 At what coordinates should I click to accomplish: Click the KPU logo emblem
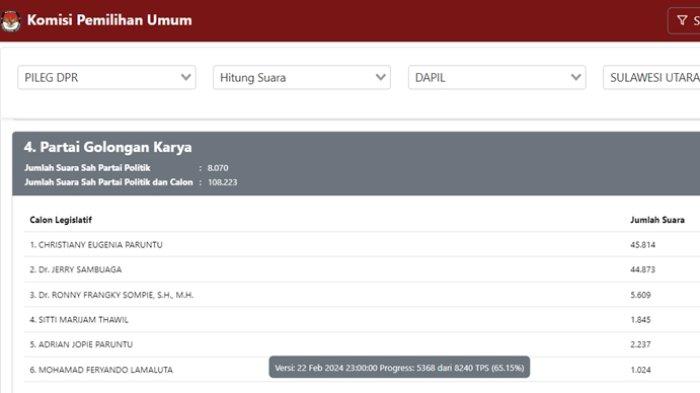coord(10,21)
